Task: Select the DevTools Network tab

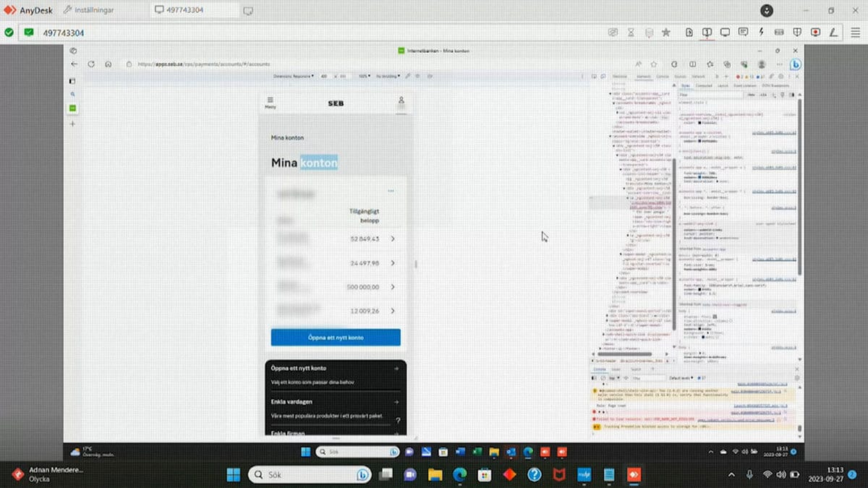Action: (699, 75)
